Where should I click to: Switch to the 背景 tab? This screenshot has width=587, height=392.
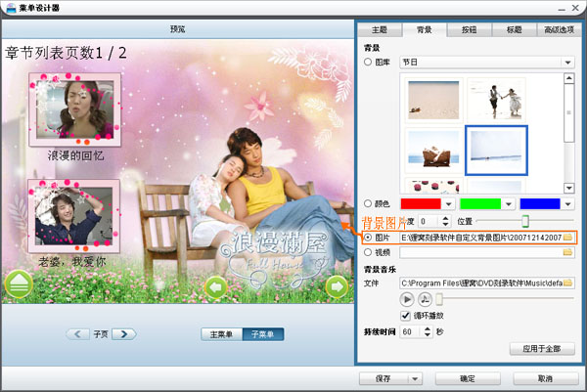[x=425, y=30]
